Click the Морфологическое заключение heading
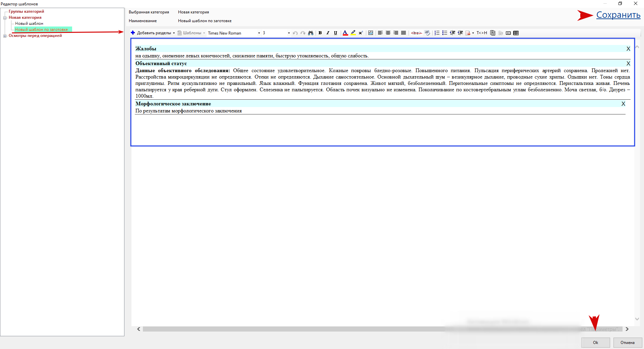The width and height of the screenshot is (644, 349). pos(173,104)
